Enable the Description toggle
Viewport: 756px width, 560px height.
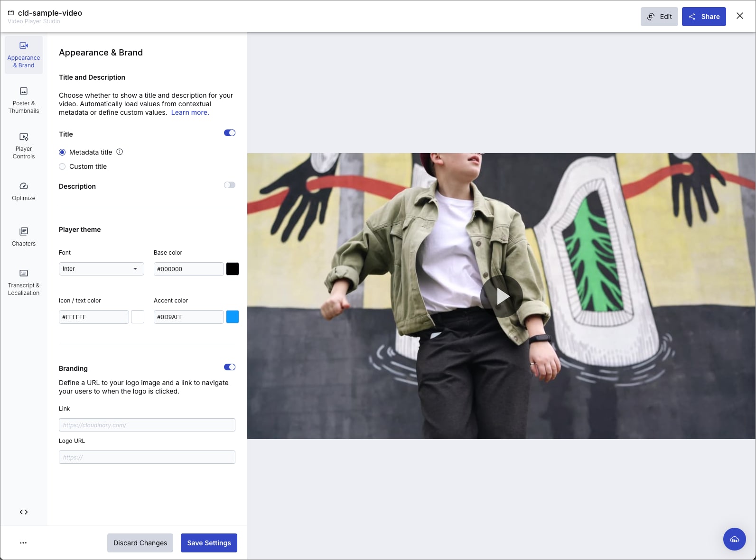click(230, 185)
